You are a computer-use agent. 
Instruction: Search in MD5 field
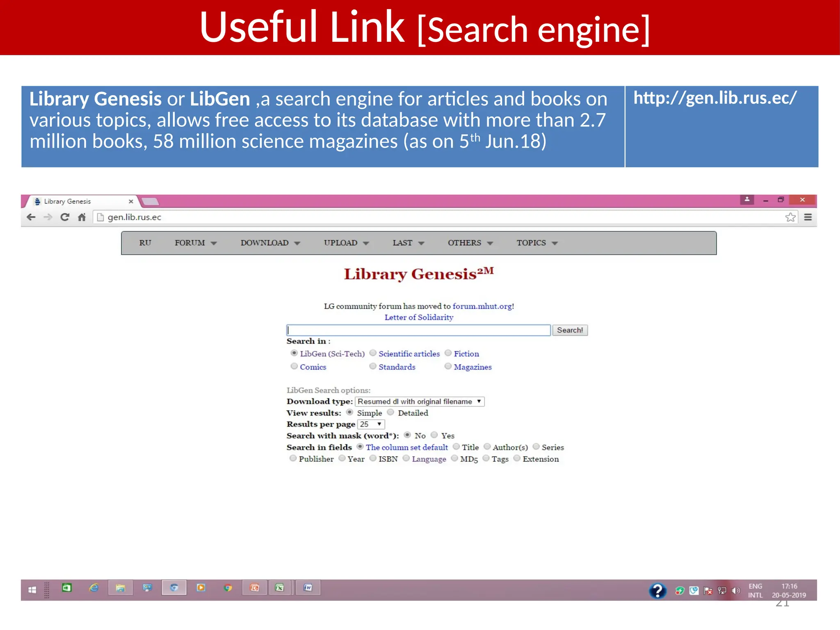pos(454,458)
